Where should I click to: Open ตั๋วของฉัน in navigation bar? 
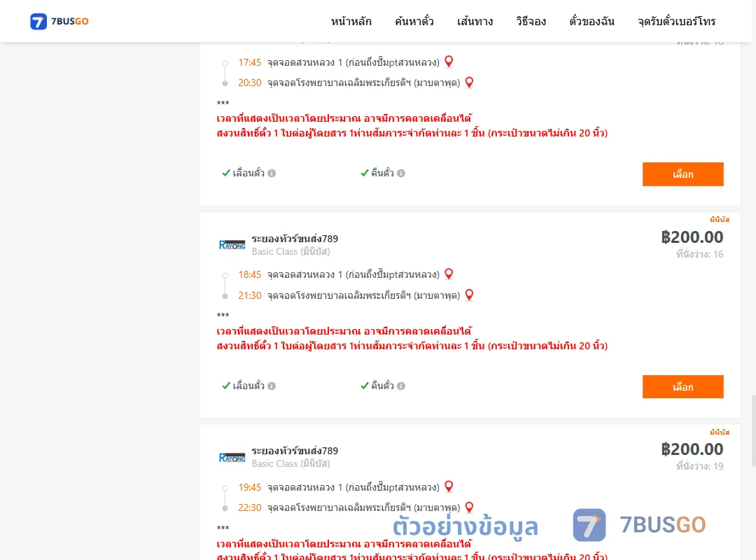pyautogui.click(x=591, y=21)
